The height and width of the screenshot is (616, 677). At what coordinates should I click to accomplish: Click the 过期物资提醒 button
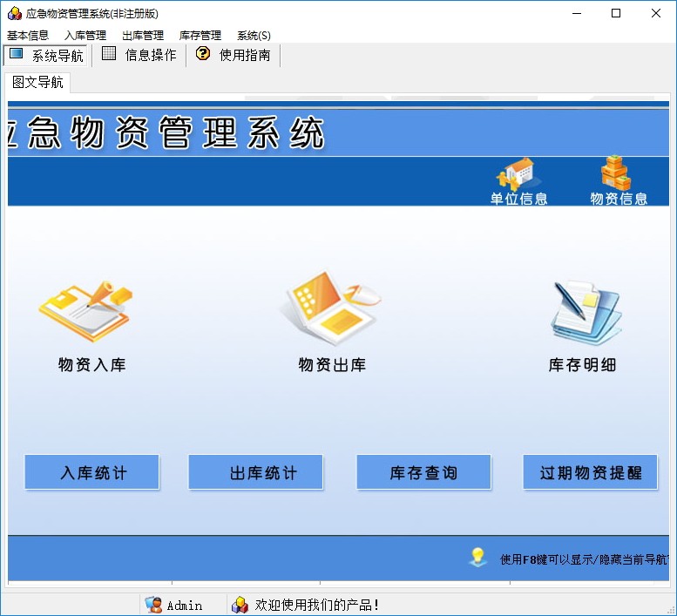590,472
